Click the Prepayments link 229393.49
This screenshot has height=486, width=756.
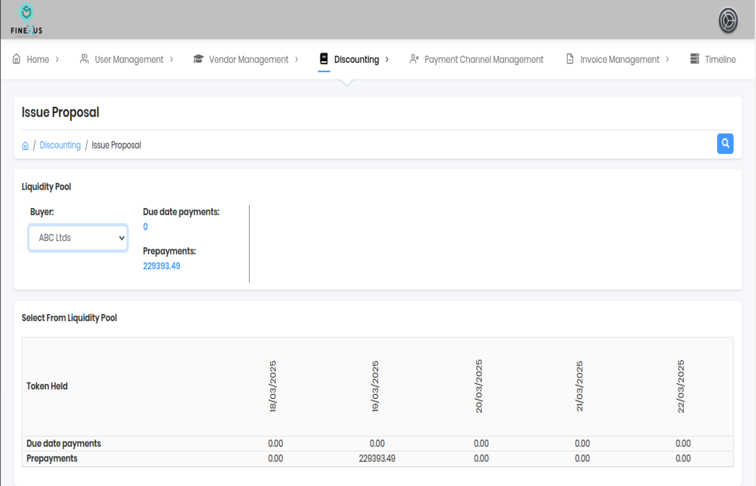(x=162, y=266)
